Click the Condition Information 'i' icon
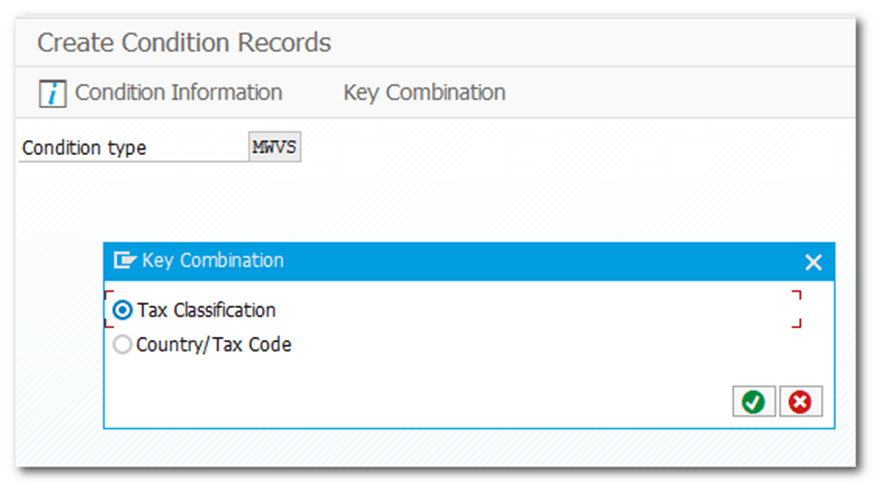Image resolution: width=873 pixels, height=484 pixels. point(53,93)
